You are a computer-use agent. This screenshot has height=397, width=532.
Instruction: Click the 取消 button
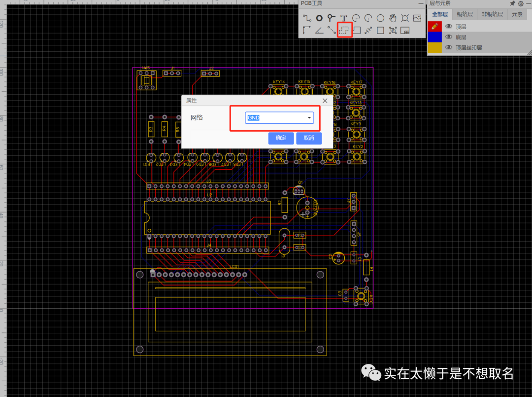(309, 138)
